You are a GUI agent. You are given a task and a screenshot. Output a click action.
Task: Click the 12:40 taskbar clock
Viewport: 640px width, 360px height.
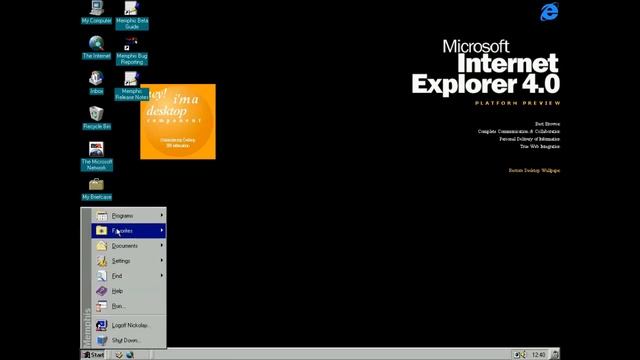pyautogui.click(x=538, y=355)
